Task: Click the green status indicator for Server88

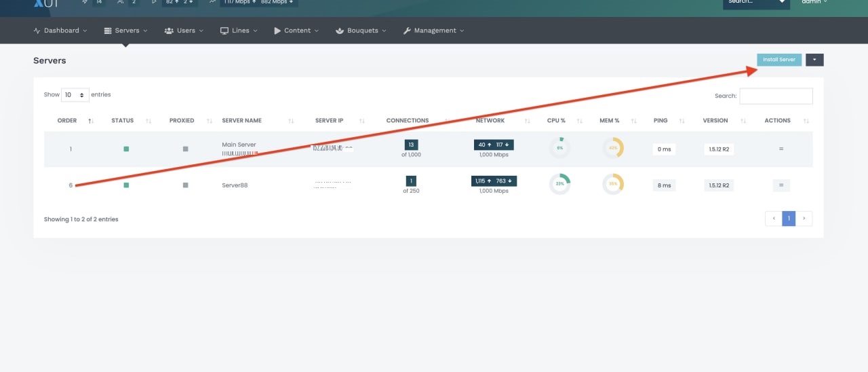Action: 126,185
